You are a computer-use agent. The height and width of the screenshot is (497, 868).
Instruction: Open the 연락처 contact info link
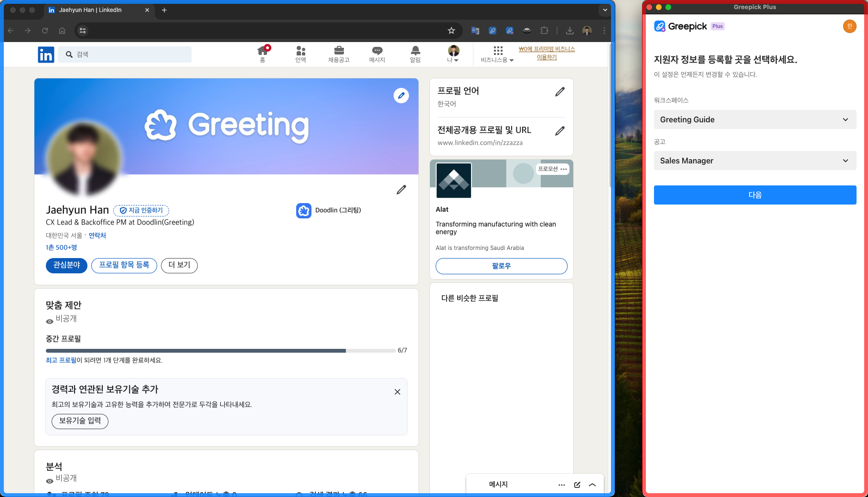pyautogui.click(x=97, y=236)
